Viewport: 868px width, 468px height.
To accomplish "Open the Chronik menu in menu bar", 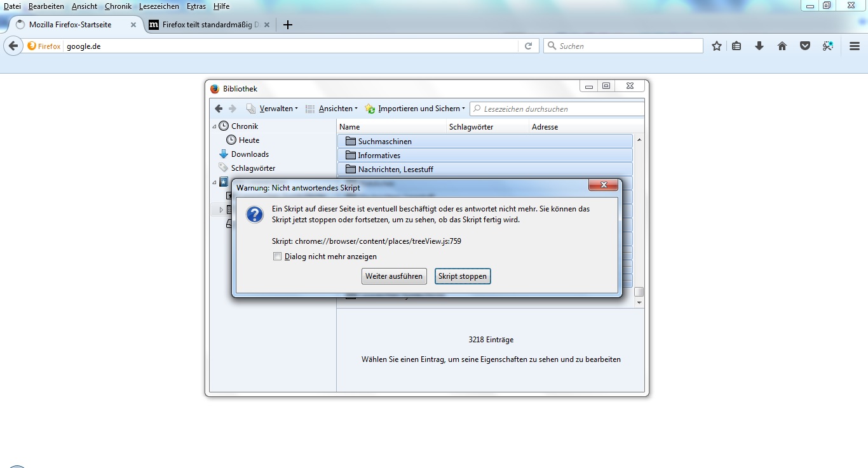I will click(118, 6).
